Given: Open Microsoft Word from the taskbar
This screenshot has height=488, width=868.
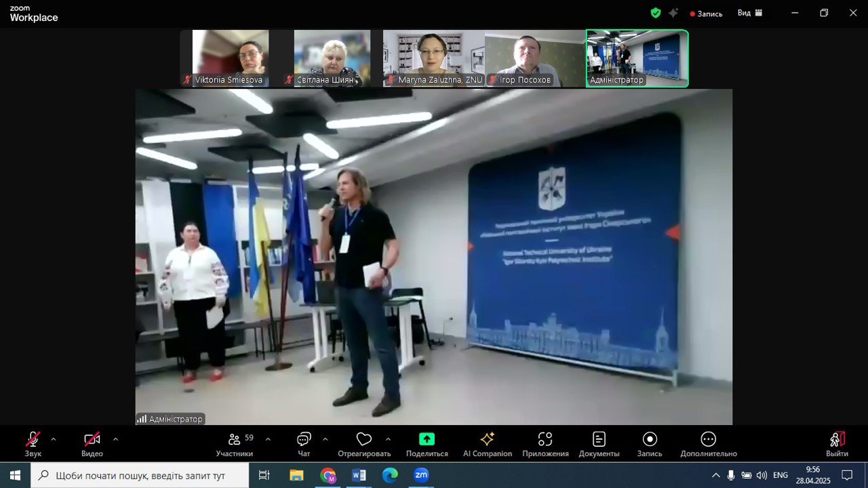Looking at the screenshot, I should point(359,476).
